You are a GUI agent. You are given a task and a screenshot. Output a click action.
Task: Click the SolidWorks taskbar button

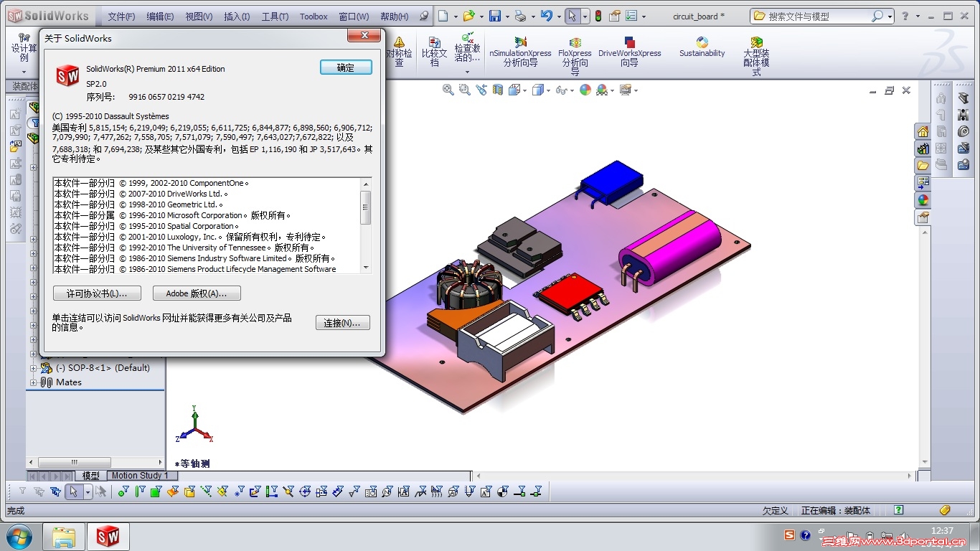(108, 537)
